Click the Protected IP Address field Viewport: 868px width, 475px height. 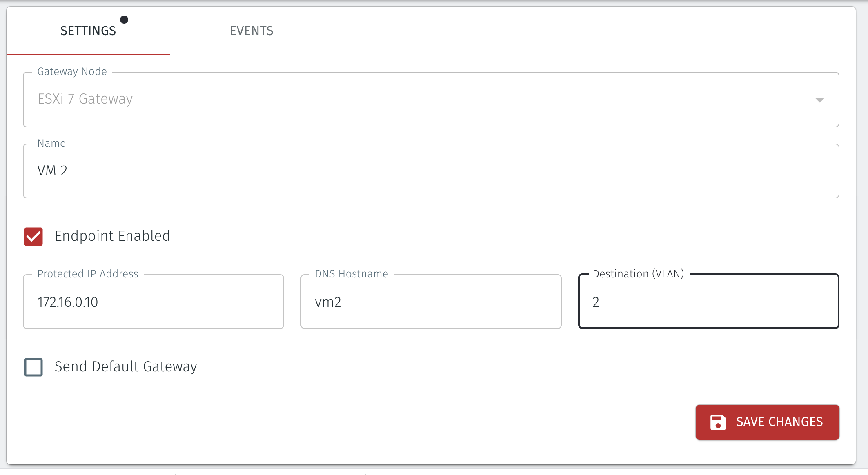[x=154, y=302]
